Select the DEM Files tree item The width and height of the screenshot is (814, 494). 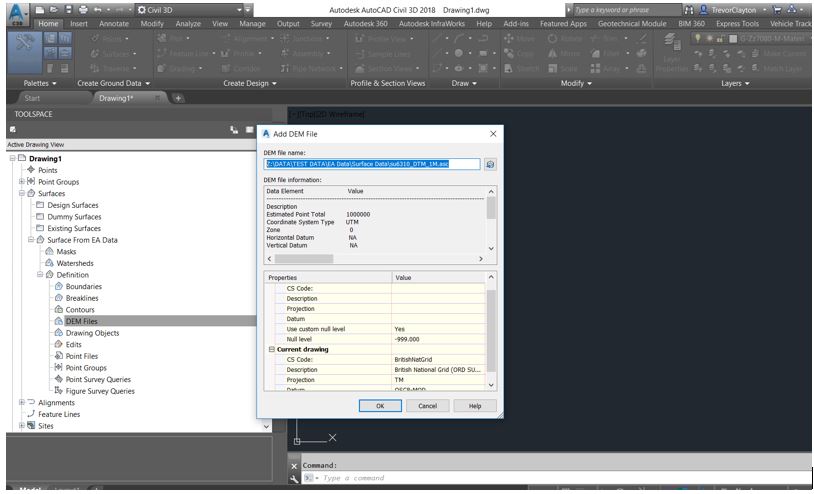82,321
